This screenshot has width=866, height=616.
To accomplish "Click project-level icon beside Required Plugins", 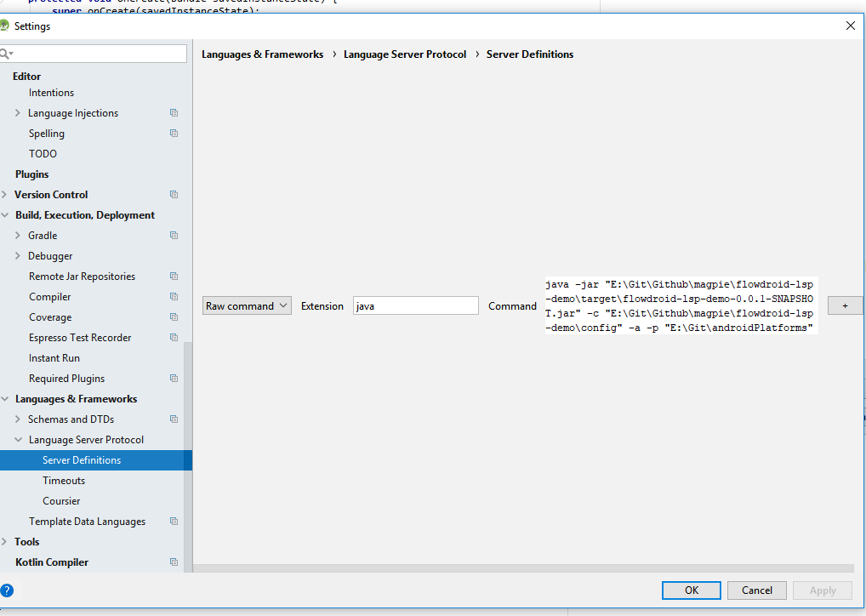I will pyautogui.click(x=174, y=379).
